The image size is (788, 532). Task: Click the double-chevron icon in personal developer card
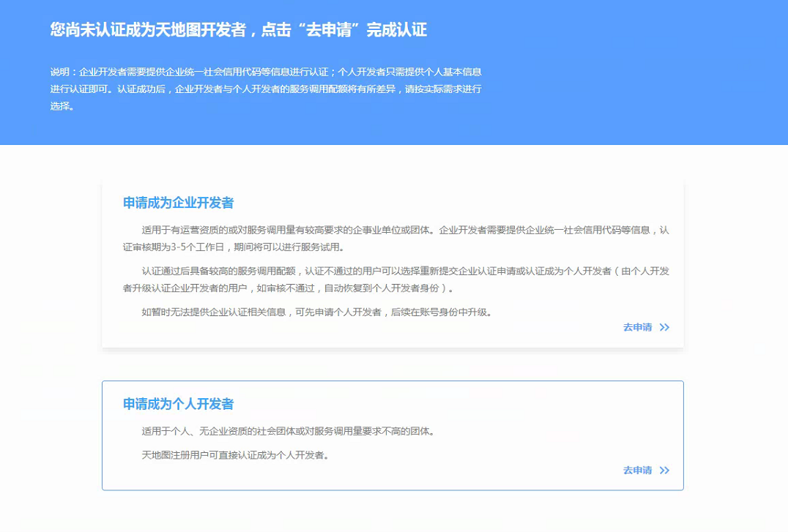click(664, 471)
